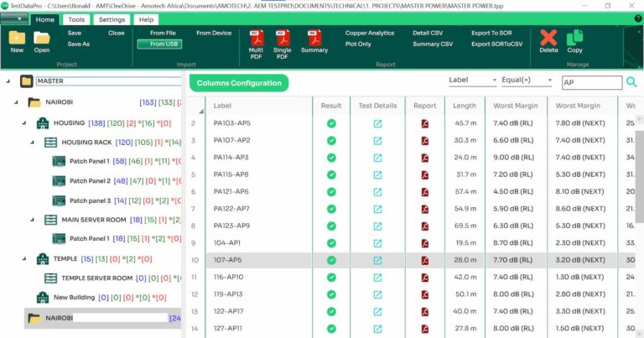Switch to the Tools tab
Viewport: 644px width, 338px height.
pyautogui.click(x=76, y=20)
